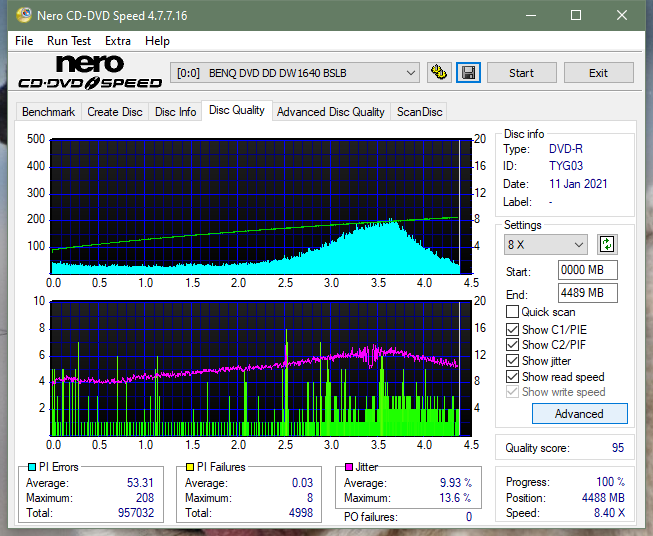Click the Start 0000 MB field
The image size is (653, 536).
(587, 270)
